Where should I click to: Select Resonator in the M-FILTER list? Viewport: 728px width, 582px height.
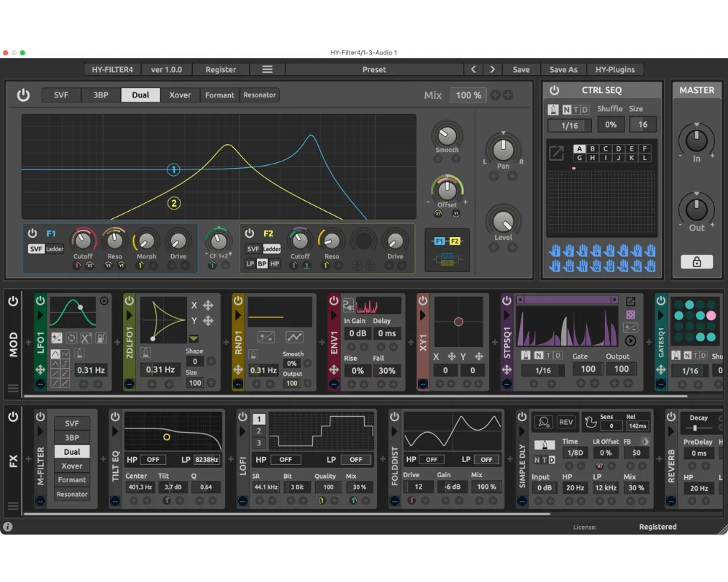[x=72, y=494]
